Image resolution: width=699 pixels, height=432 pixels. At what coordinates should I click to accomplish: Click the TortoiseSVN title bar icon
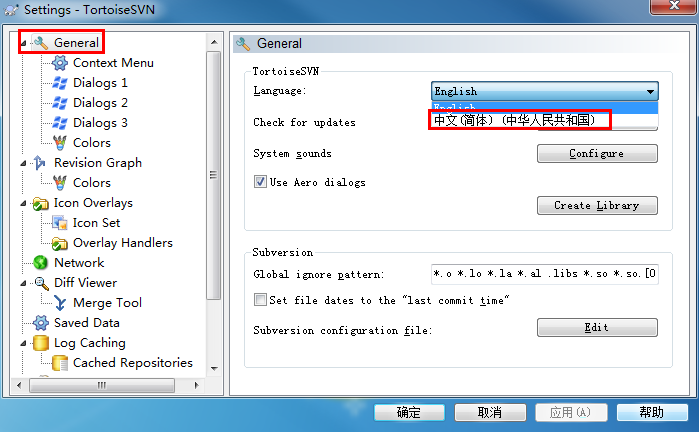11,9
